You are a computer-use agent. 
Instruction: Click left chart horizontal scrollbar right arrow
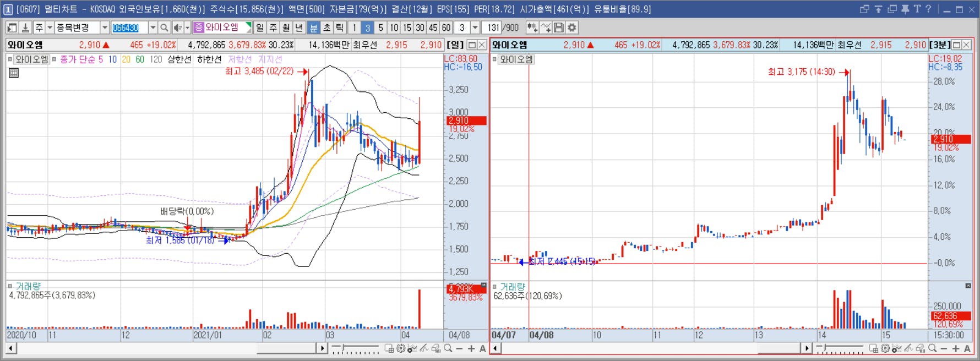click(x=323, y=348)
